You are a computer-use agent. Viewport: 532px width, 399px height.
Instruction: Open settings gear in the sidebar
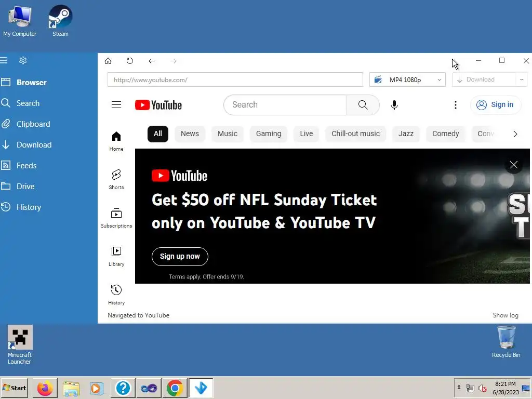point(23,60)
